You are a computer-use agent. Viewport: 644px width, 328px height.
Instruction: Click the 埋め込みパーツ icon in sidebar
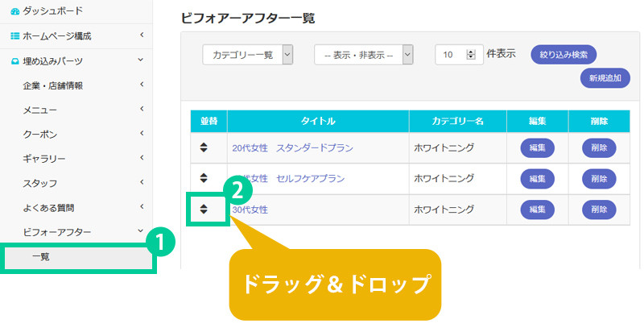(14, 61)
